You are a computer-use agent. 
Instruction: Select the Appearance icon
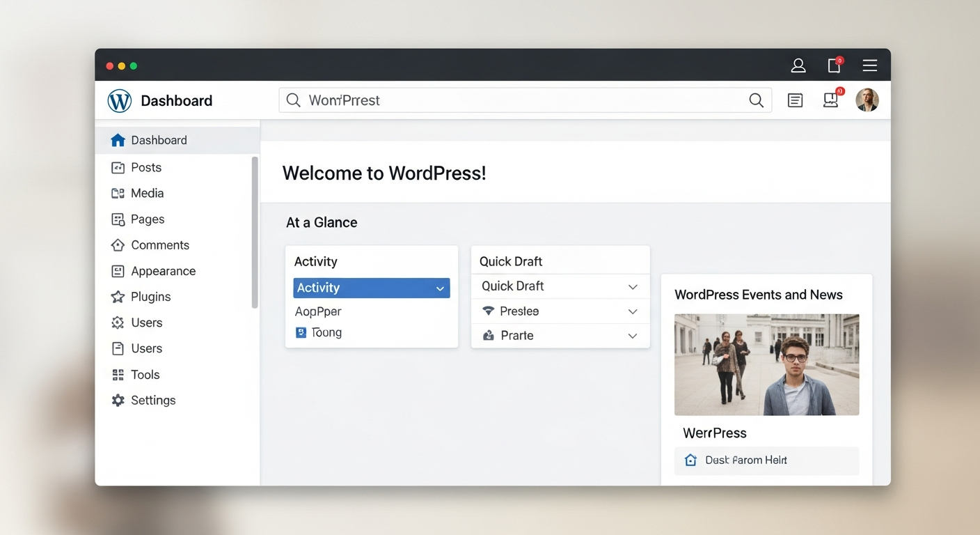point(117,271)
